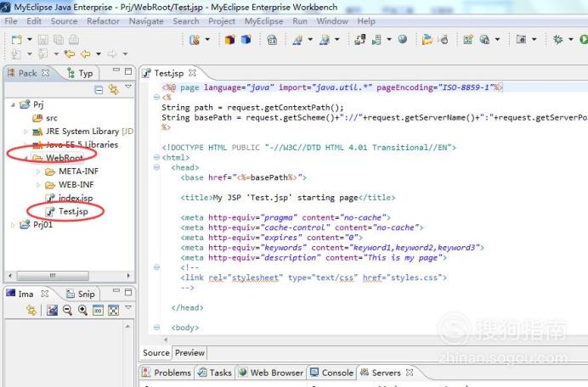Image resolution: width=588 pixels, height=387 pixels.
Task: Click the Run/Stop server toolbar icon
Action: (x=376, y=39)
